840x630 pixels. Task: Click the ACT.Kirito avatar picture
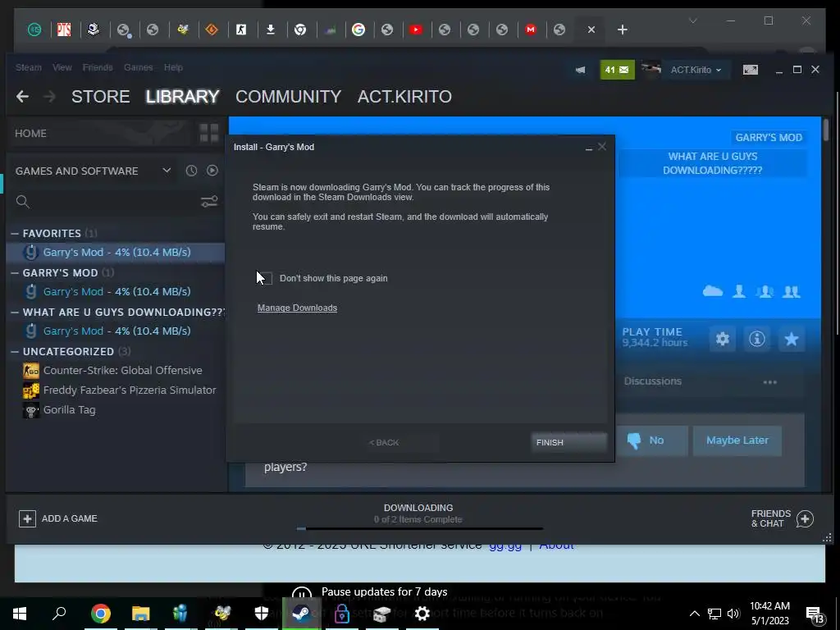[x=651, y=69]
